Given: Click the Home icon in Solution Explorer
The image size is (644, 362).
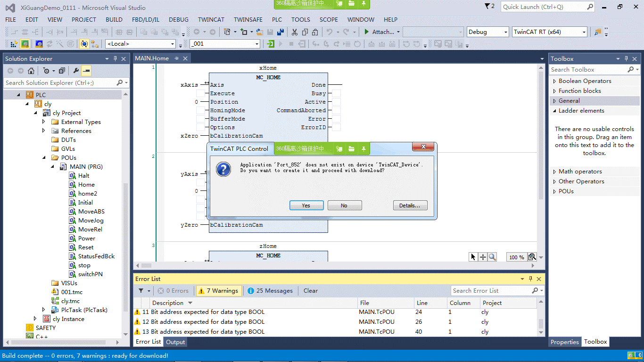Looking at the screenshot, I should pyautogui.click(x=31, y=71).
